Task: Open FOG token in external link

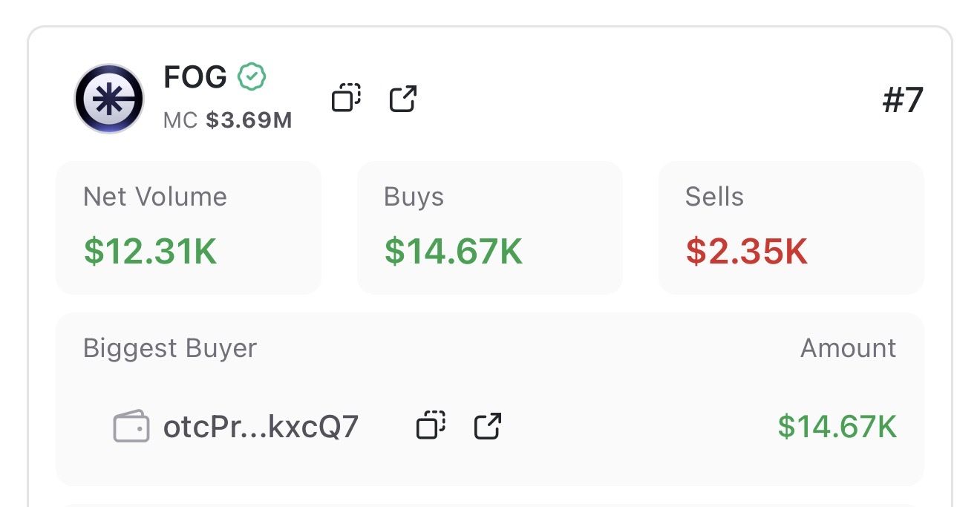Action: [403, 99]
